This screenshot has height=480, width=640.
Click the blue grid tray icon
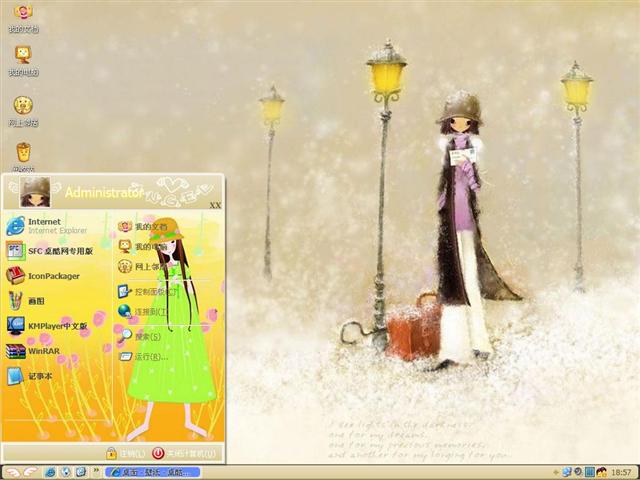[589, 472]
